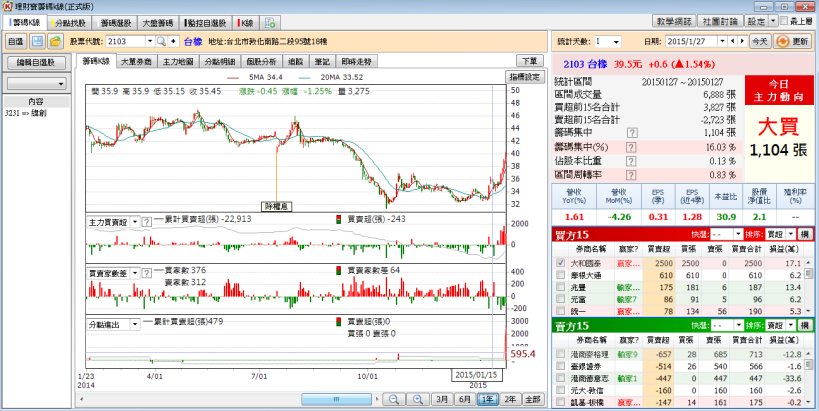Uncheck the 大和國泰 broker checkbox

point(560,263)
